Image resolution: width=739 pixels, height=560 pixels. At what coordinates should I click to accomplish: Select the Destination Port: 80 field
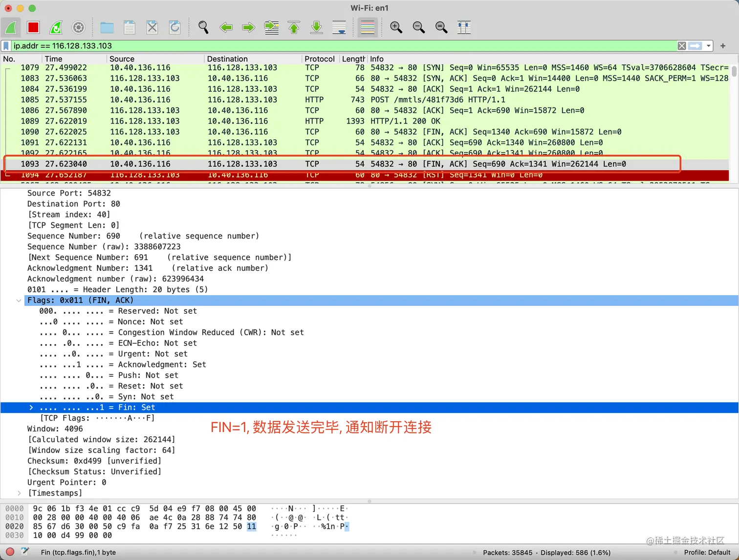pos(73,204)
